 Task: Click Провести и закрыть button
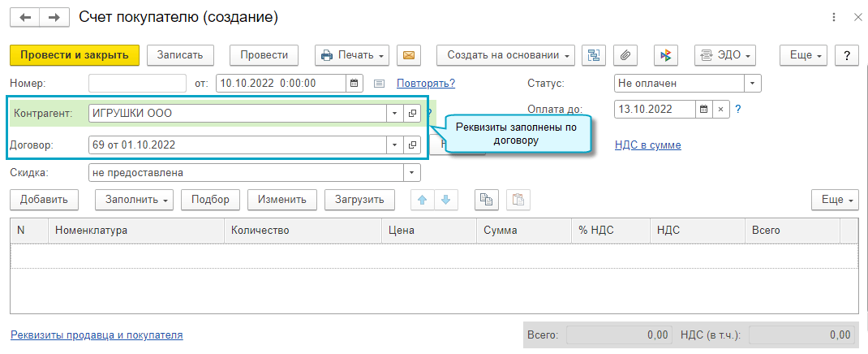(75, 55)
